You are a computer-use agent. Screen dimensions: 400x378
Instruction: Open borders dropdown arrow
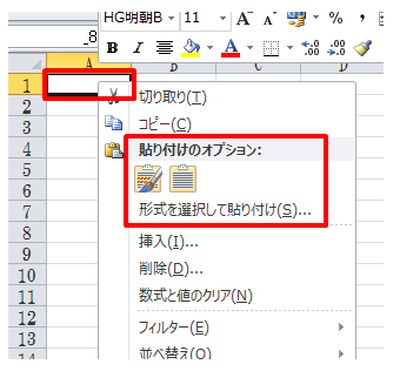(290, 47)
